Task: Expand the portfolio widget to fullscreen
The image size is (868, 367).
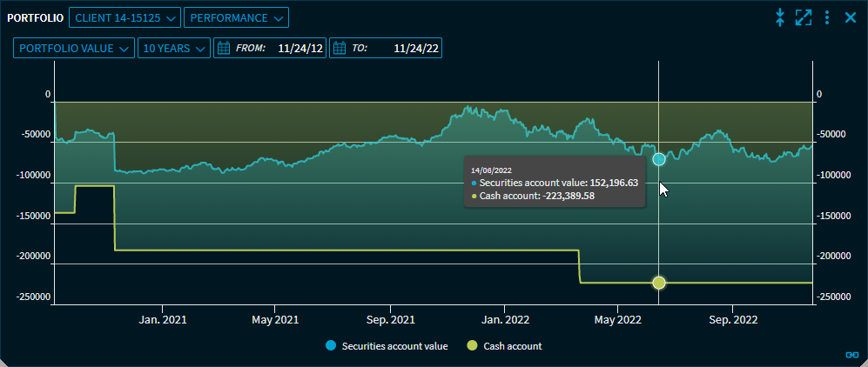Action: [803, 17]
